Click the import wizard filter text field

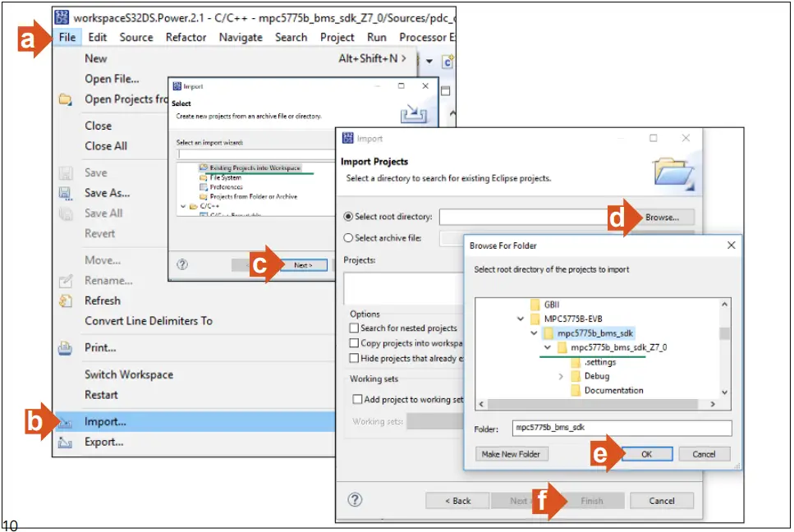256,154
